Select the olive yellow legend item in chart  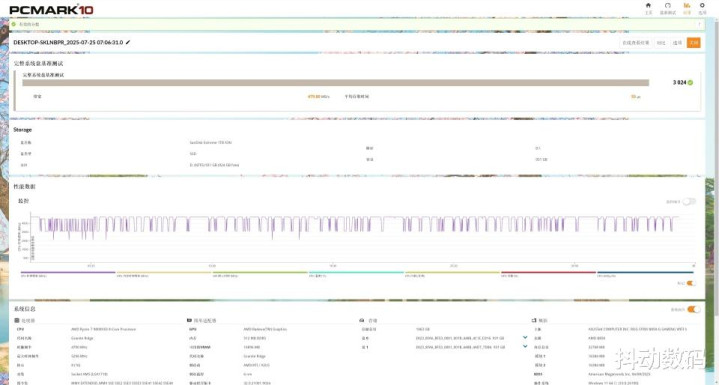coord(452,274)
